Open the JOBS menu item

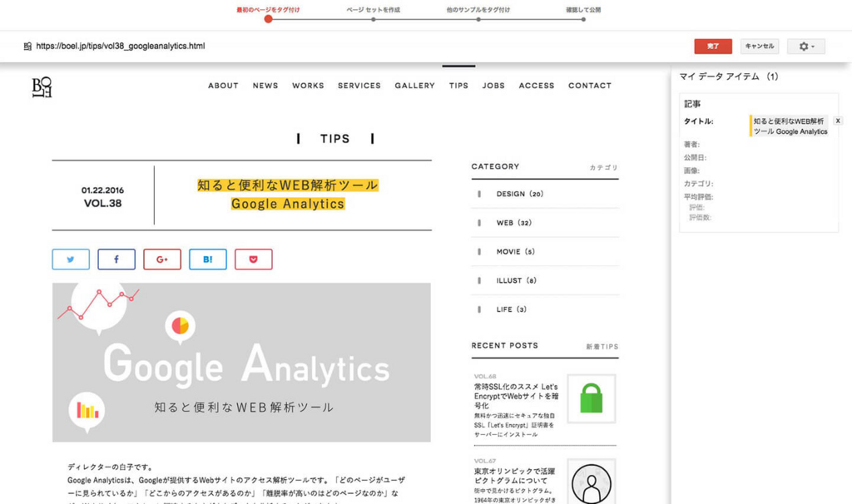point(493,86)
